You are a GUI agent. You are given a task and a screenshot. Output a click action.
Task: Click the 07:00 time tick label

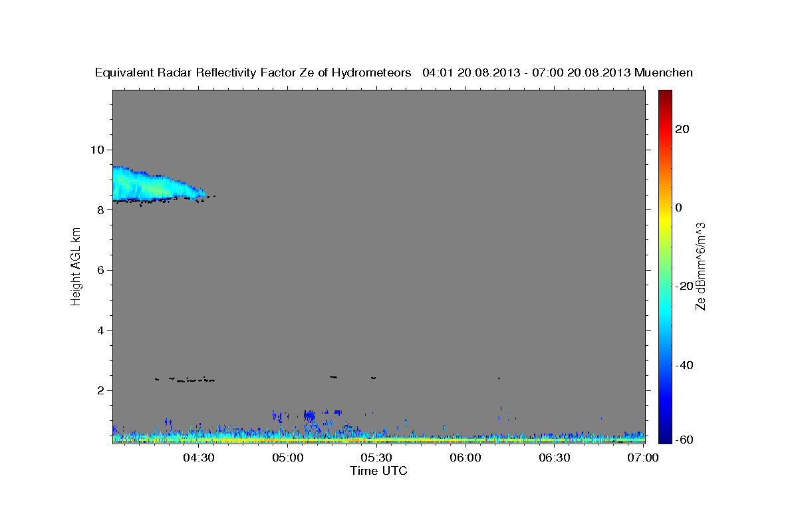(643, 458)
